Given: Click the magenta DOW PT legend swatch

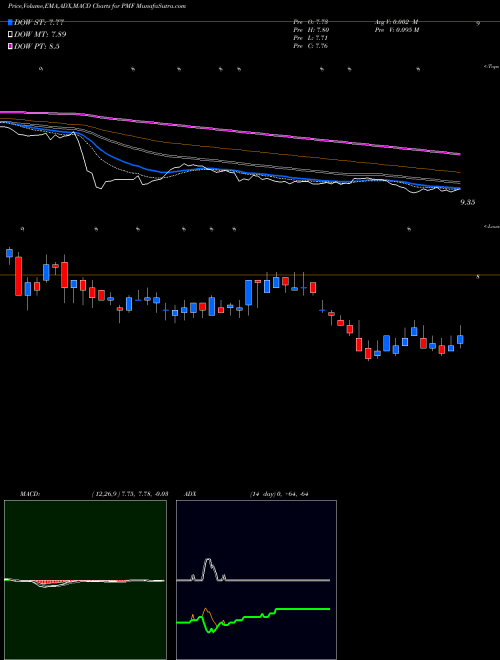Looking at the screenshot, I should (x=10, y=46).
